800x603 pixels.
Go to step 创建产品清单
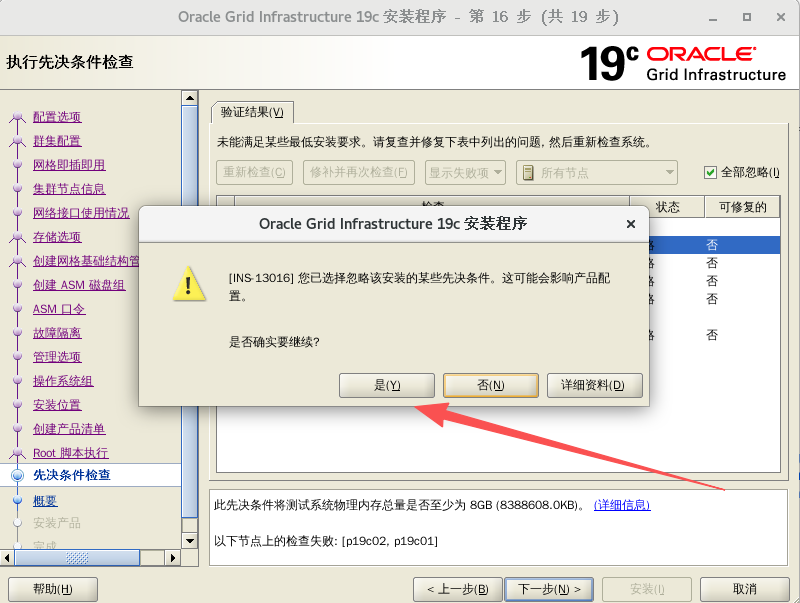click(69, 429)
